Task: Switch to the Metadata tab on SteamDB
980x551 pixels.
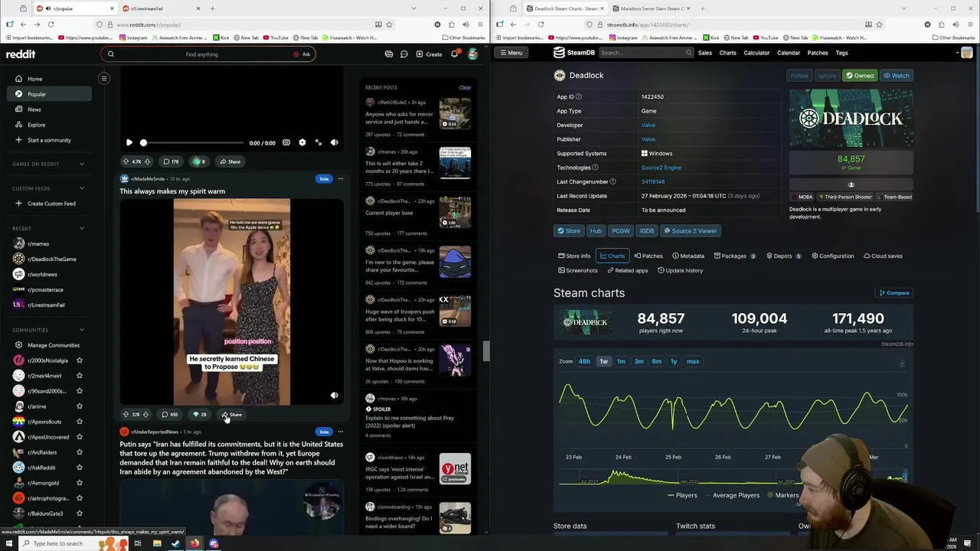Action: click(688, 256)
